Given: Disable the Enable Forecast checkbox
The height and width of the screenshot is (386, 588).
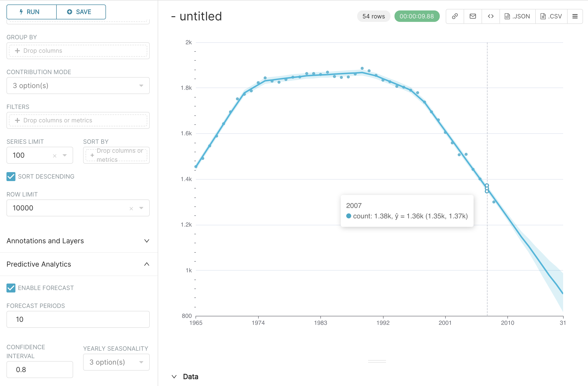Looking at the screenshot, I should pyautogui.click(x=11, y=288).
